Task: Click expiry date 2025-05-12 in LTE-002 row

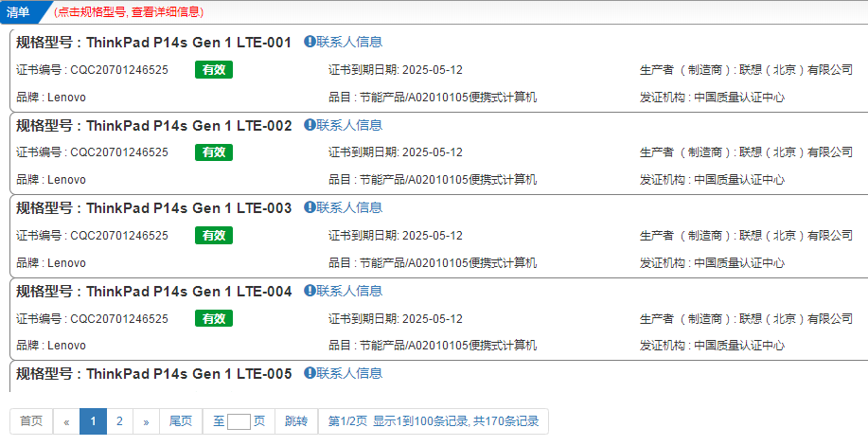Action: pos(433,152)
